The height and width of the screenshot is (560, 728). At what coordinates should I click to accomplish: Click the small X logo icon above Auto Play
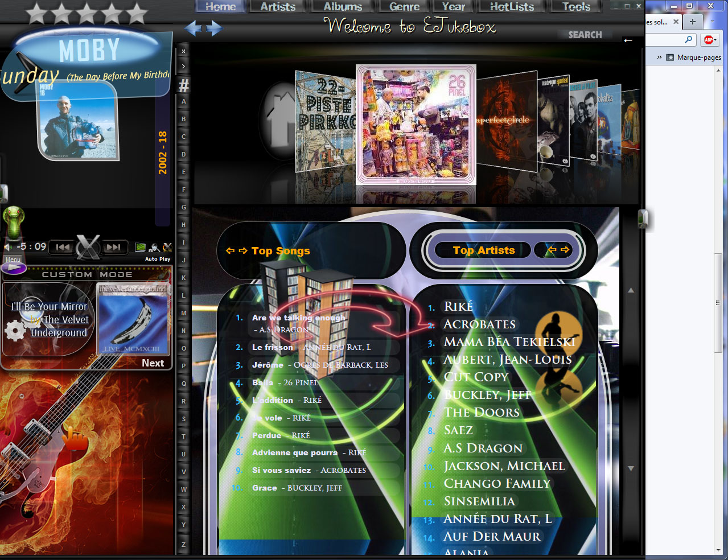click(x=167, y=247)
